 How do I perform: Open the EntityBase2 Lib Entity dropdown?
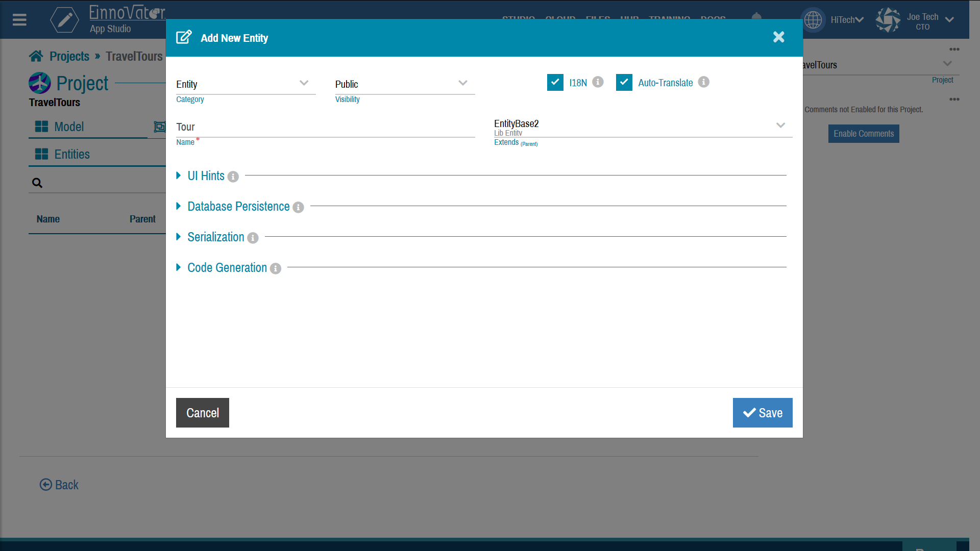tap(781, 125)
